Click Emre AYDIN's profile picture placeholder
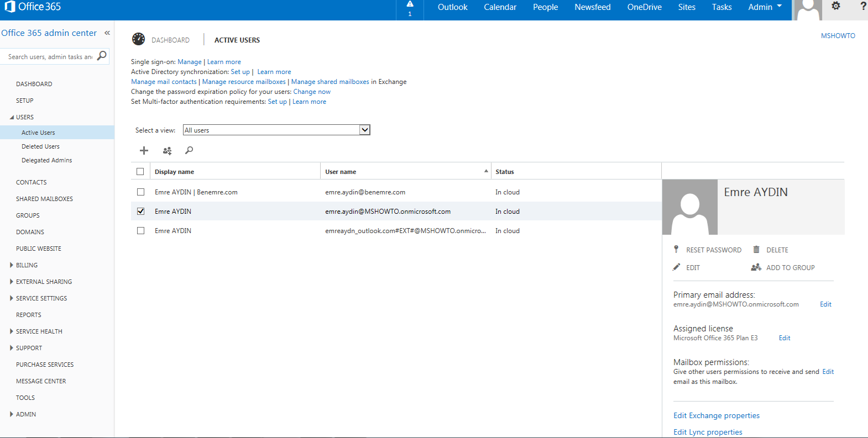 click(689, 207)
